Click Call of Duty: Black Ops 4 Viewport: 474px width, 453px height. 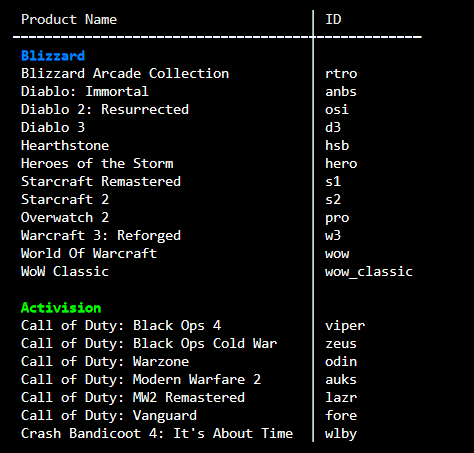tap(121, 325)
